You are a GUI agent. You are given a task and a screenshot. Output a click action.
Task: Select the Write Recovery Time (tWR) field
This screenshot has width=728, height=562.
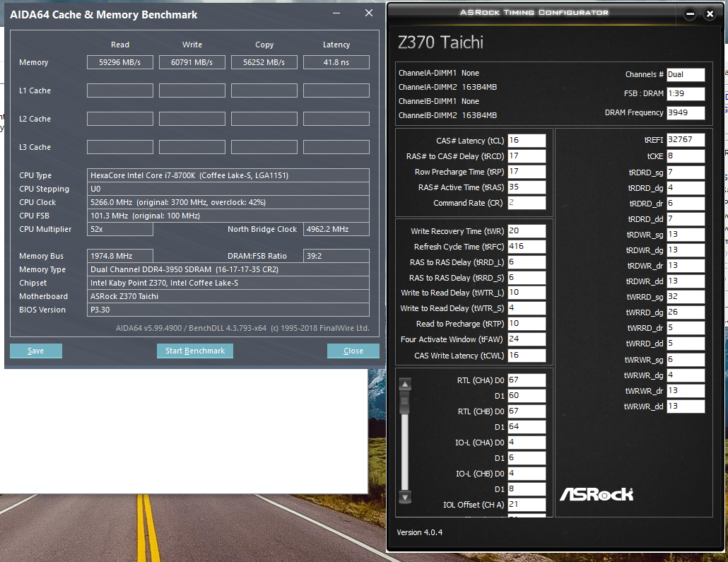point(527,231)
